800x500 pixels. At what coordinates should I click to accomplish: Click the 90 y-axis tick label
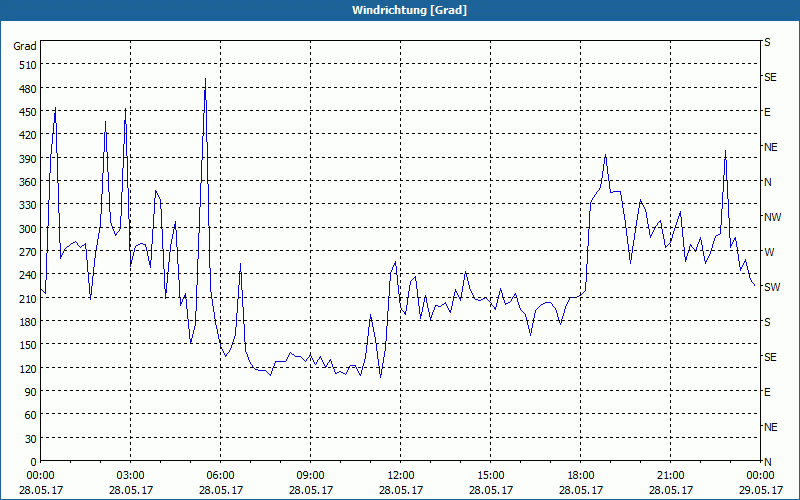(31, 392)
